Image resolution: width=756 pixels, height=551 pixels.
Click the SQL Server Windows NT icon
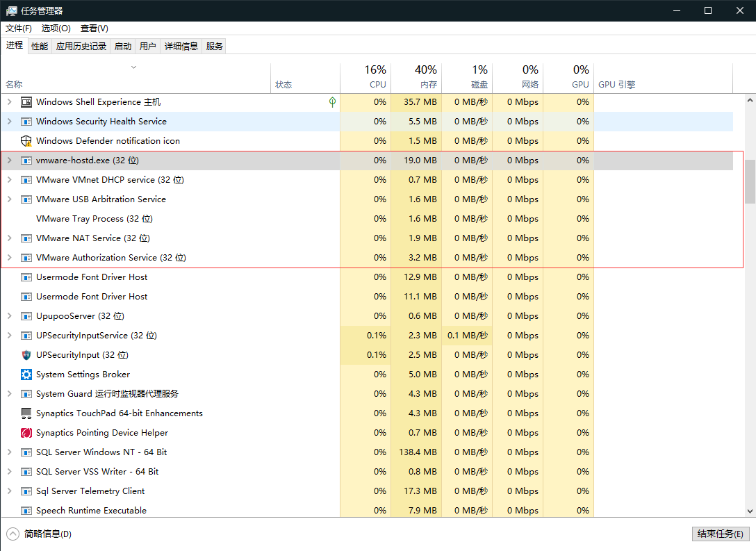click(25, 452)
